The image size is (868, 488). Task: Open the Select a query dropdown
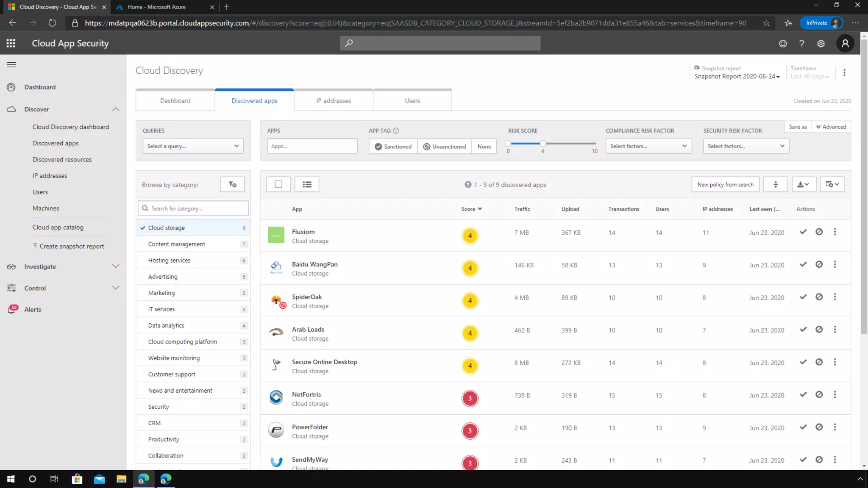pyautogui.click(x=193, y=146)
